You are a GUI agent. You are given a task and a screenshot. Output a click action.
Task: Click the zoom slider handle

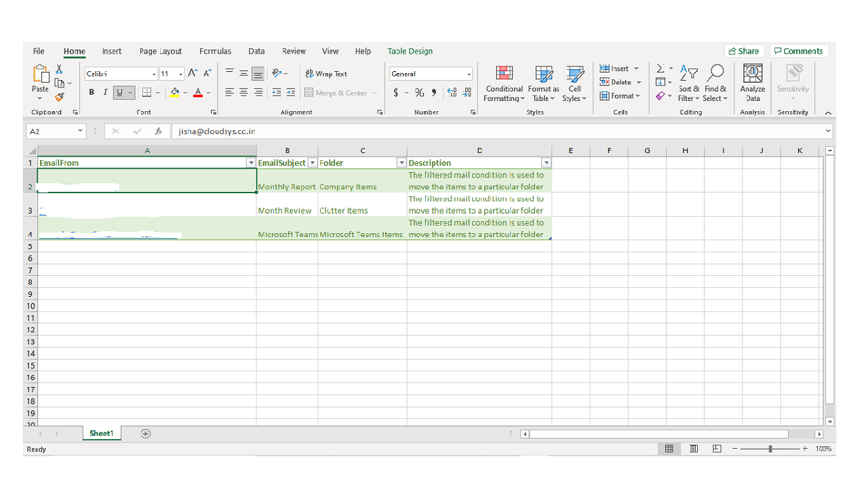point(770,449)
